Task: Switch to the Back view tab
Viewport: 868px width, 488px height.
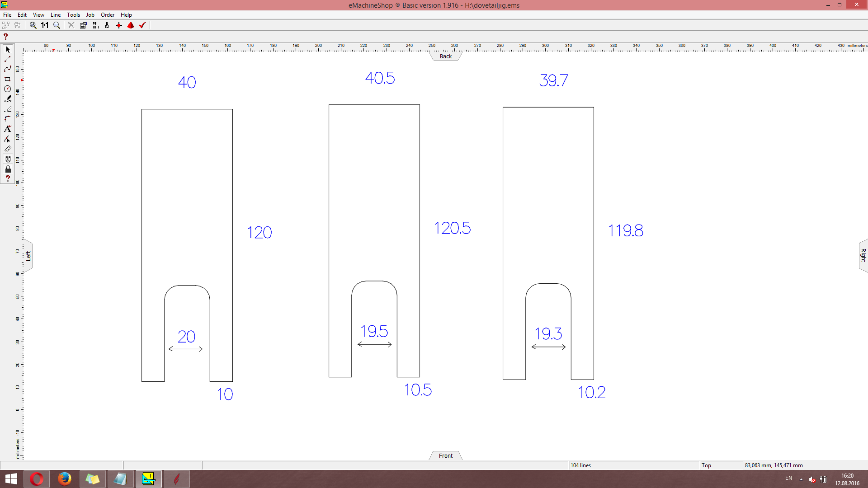Action: tap(445, 56)
